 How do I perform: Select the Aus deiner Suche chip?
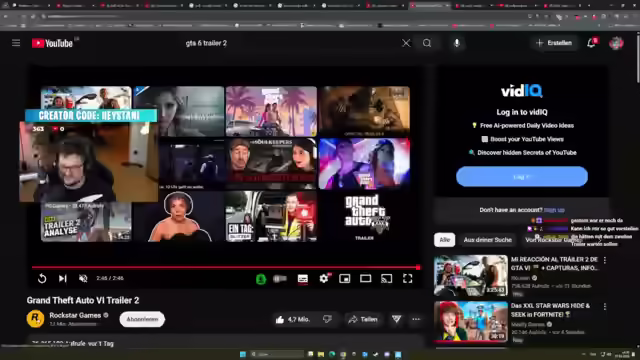coord(487,240)
